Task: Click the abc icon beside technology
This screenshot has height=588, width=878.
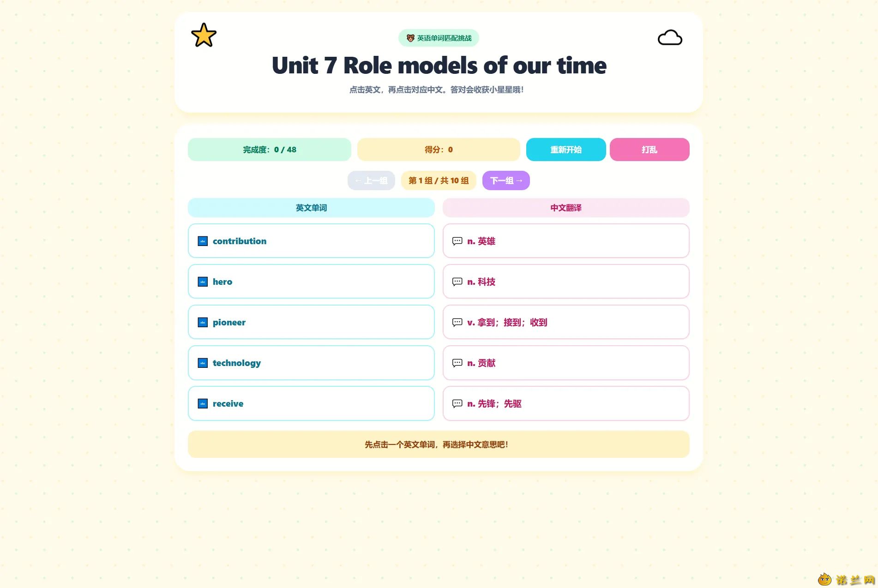Action: [x=203, y=363]
